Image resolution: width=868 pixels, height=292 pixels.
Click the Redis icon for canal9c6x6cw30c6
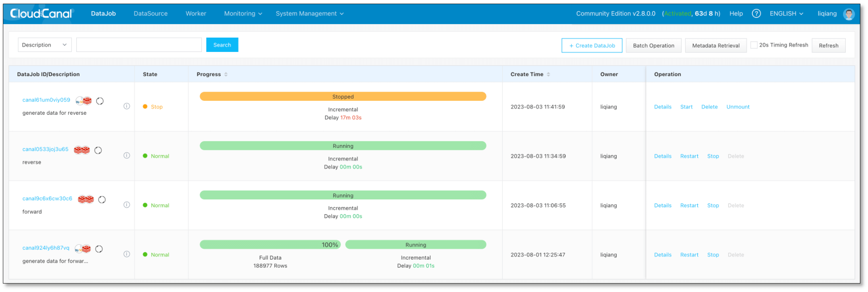pyautogui.click(x=86, y=199)
